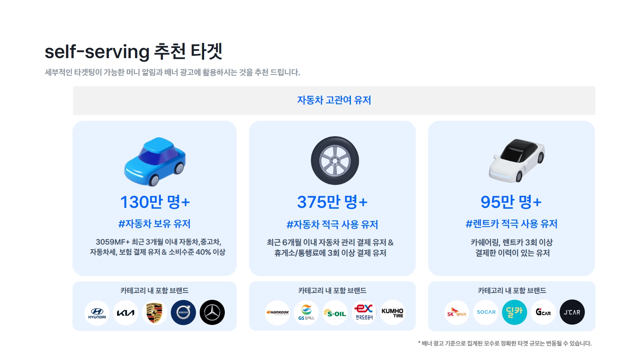Select the Kia logo icon

(x=126, y=312)
